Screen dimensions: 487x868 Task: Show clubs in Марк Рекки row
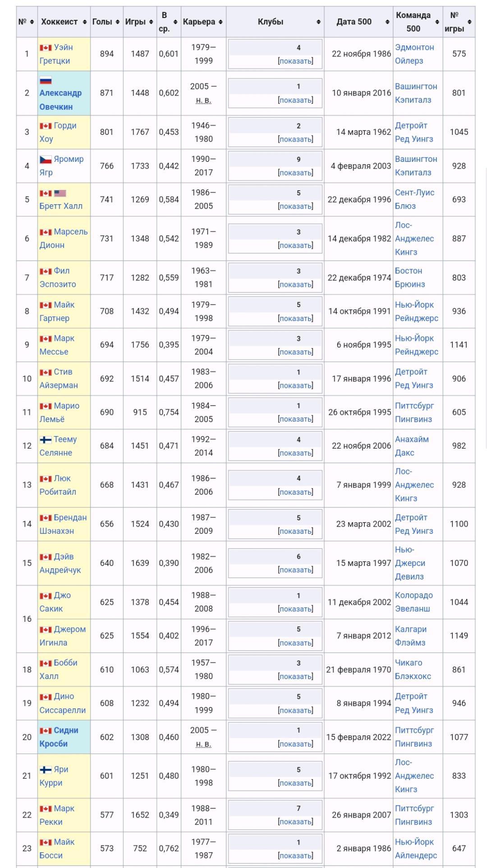pyautogui.click(x=295, y=822)
